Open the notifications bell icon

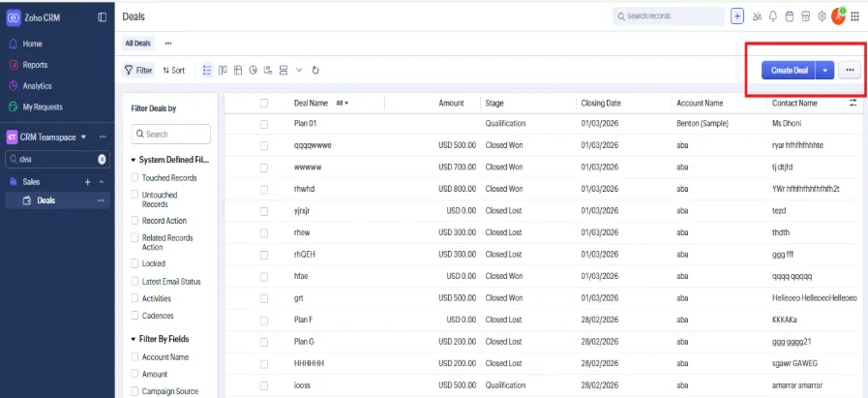click(x=773, y=16)
